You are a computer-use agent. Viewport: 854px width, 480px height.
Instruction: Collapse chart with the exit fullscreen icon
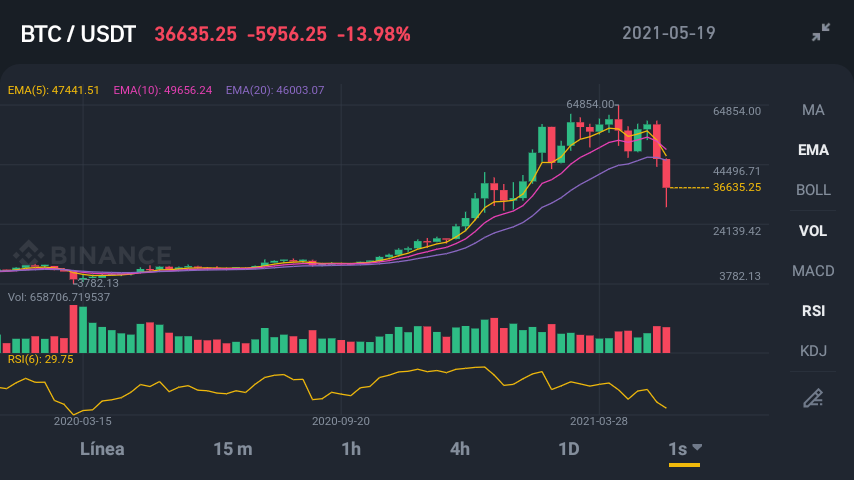tap(821, 32)
